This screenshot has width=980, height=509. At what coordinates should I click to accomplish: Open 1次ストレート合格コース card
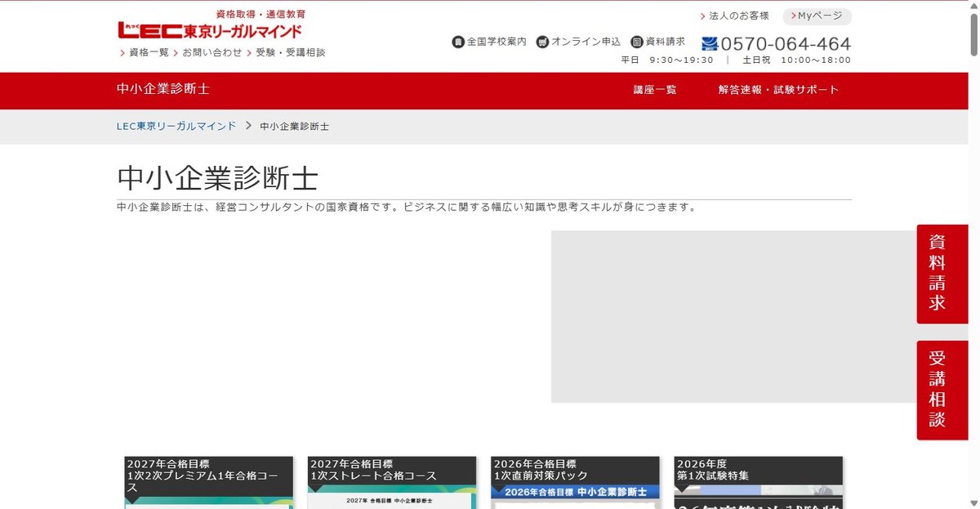[x=392, y=482]
